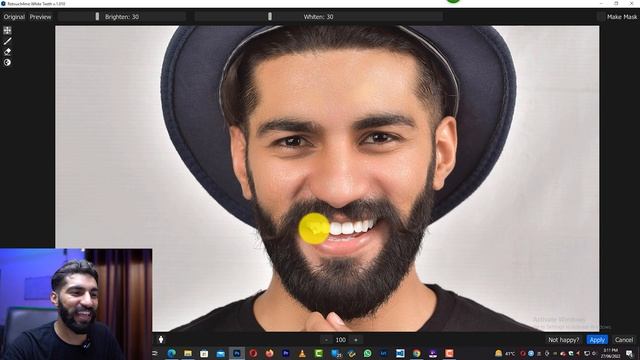Screen dimensions: 640x360
Task: Open Firefox from the taskbar
Action: pos(269,353)
